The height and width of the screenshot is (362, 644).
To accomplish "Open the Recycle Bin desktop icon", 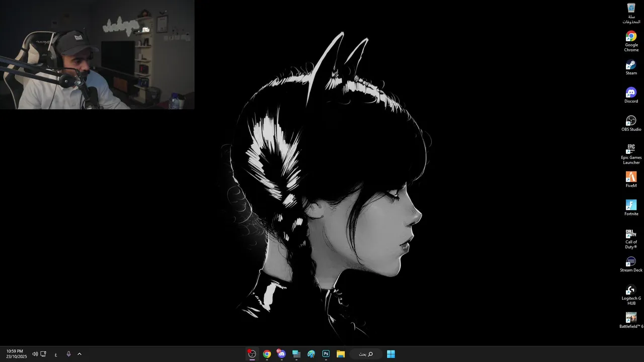I will click(x=631, y=13).
